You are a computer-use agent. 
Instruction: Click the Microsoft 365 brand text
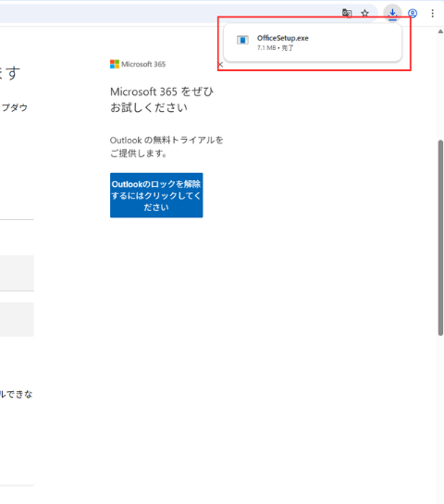tap(143, 65)
